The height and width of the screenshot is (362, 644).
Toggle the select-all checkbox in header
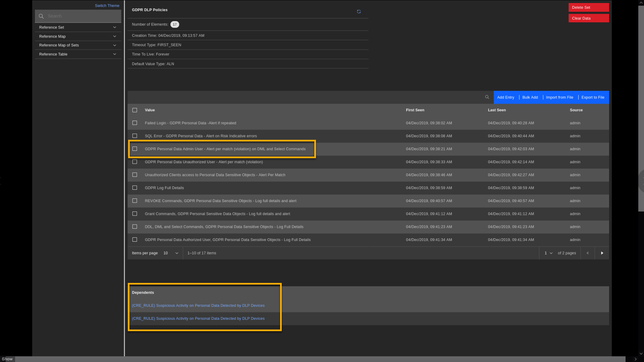click(135, 110)
